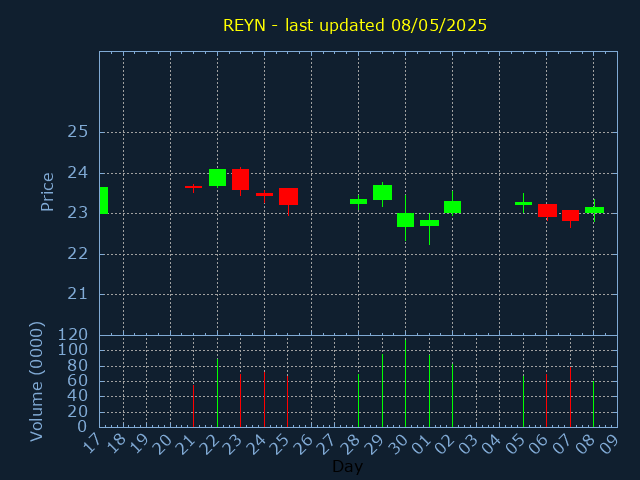The image size is (640, 480).
Task: Click the 60 volume tick label
Action: (x=78, y=381)
